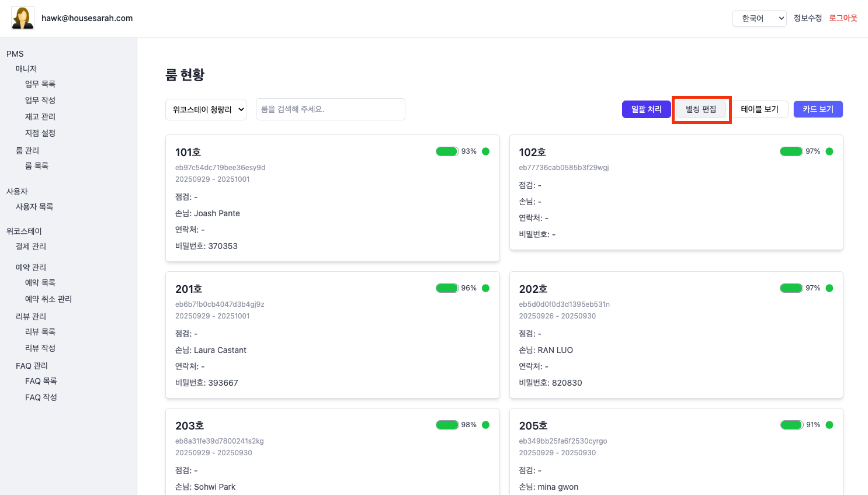Open the 한국어 language dropdown
Screen dimensions: 868x495
pyautogui.click(x=759, y=19)
